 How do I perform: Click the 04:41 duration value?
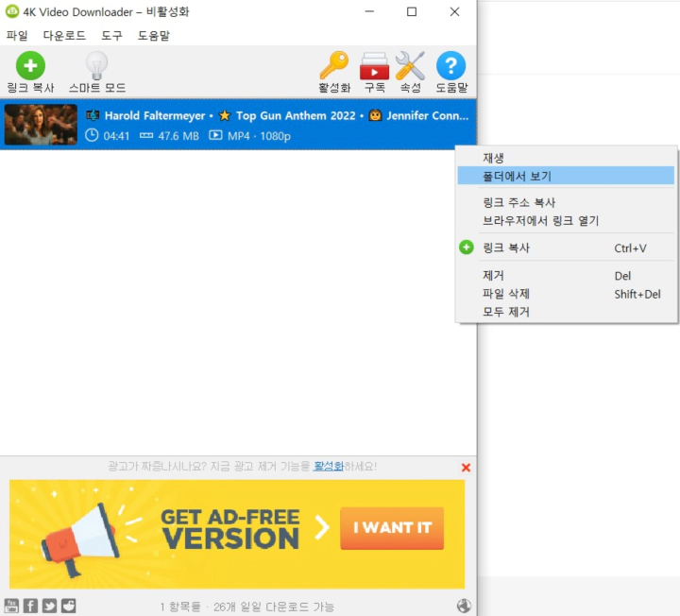click(116, 136)
